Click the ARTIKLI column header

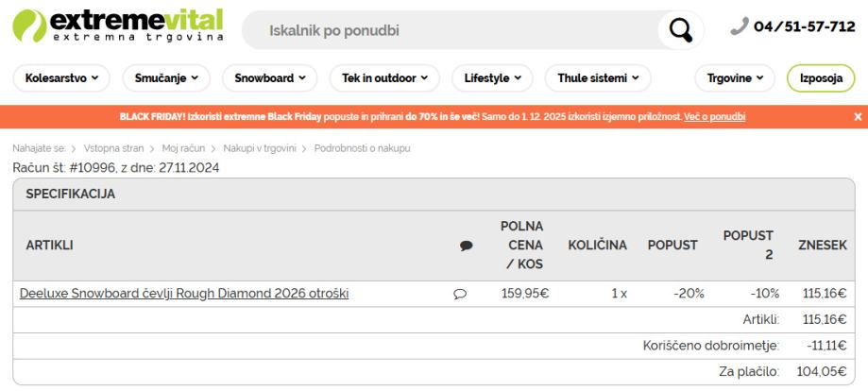coord(49,246)
